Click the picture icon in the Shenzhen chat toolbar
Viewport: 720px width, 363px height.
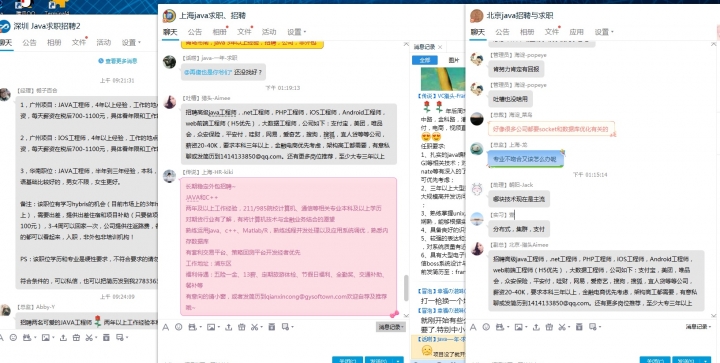[45, 337]
